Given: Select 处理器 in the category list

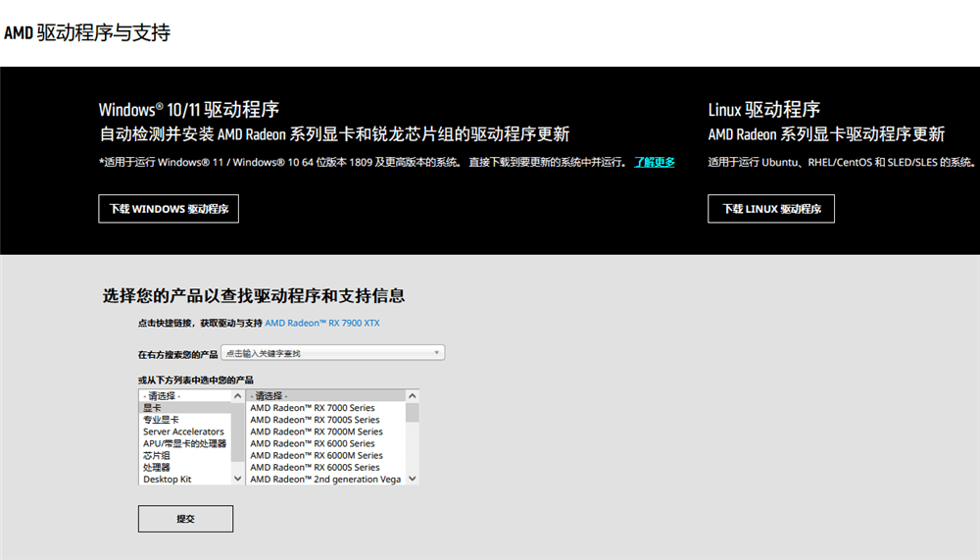Looking at the screenshot, I should 157,468.
